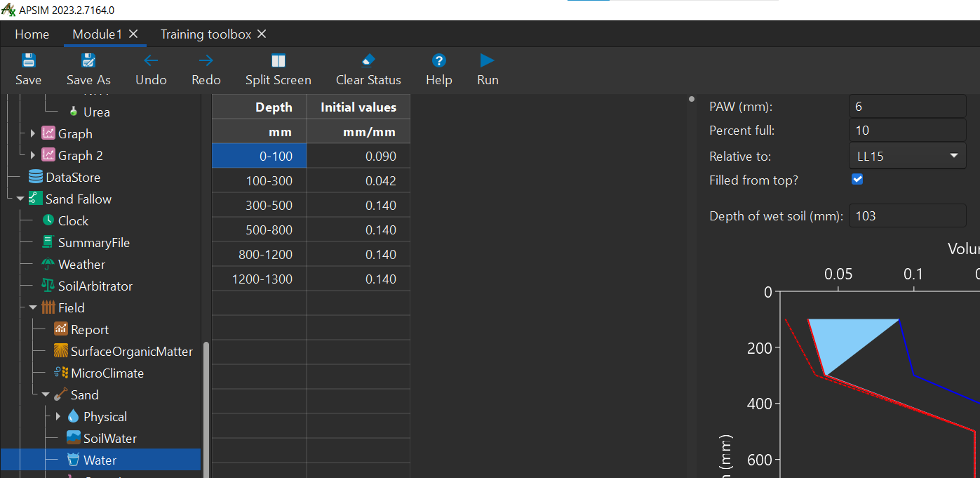The width and height of the screenshot is (980, 478).
Task: Open Help question mark icon
Action: [439, 60]
